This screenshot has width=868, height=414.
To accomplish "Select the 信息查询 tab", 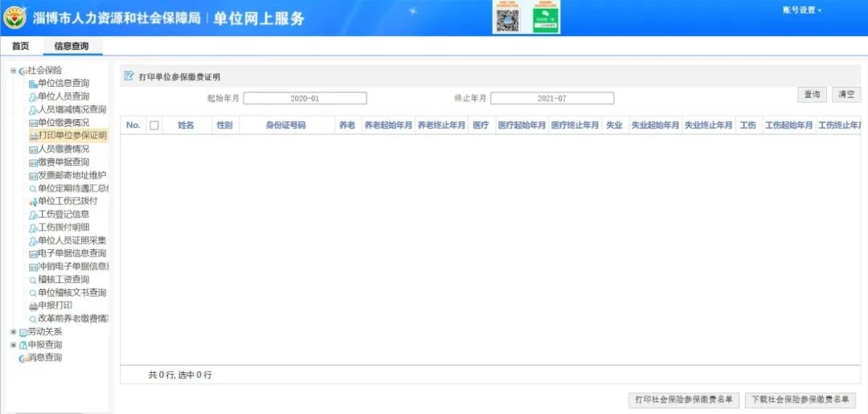I will pos(72,47).
